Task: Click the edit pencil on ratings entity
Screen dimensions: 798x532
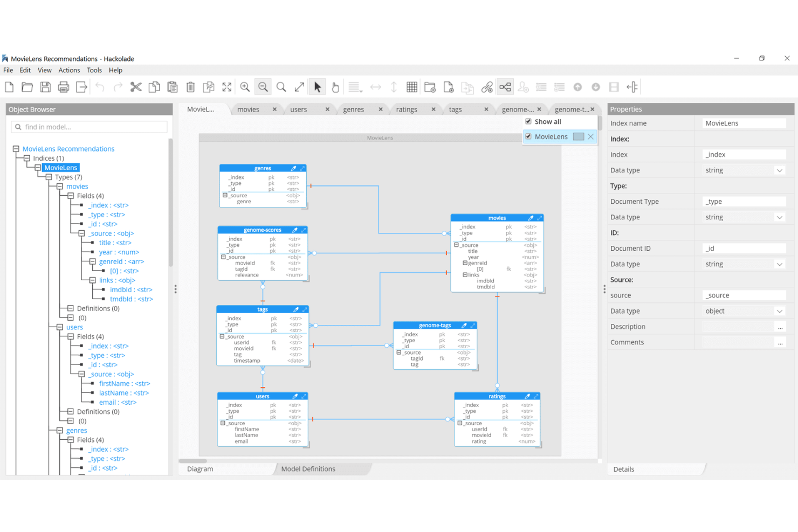Action: [527, 396]
